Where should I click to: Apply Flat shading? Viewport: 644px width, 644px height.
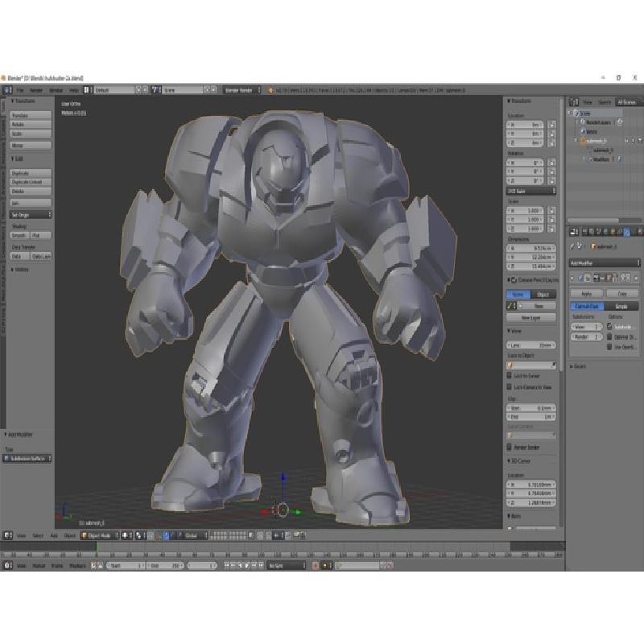(x=41, y=235)
